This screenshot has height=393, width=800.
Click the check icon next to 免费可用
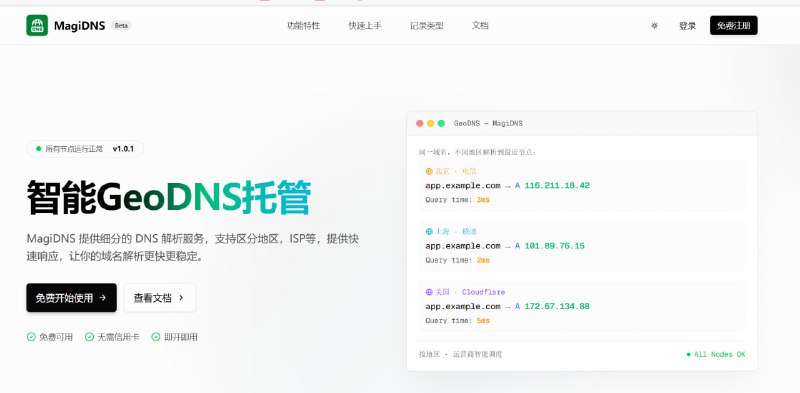click(31, 337)
